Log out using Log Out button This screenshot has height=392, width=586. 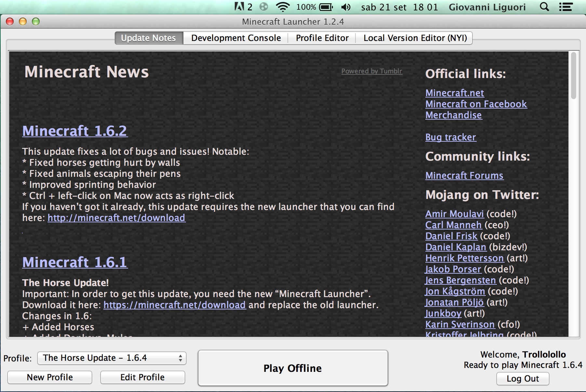coord(523,379)
